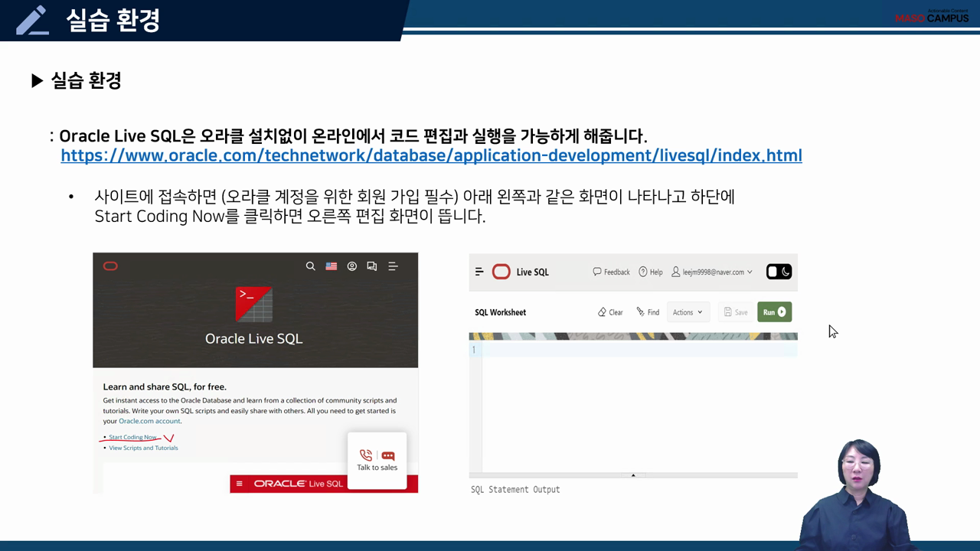Click the ORACLE Live SQL text on the red bar
The image size is (980, 551).
[299, 484]
